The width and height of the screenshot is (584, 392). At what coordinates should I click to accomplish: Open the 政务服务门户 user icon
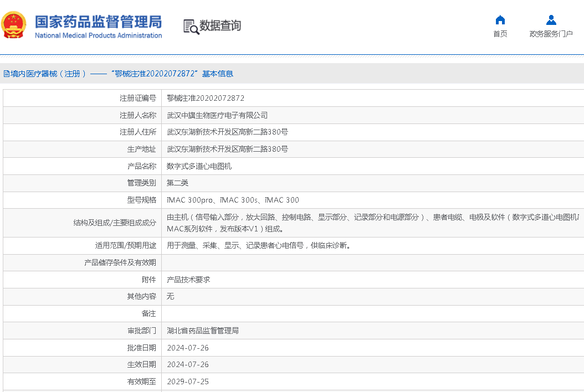551,20
